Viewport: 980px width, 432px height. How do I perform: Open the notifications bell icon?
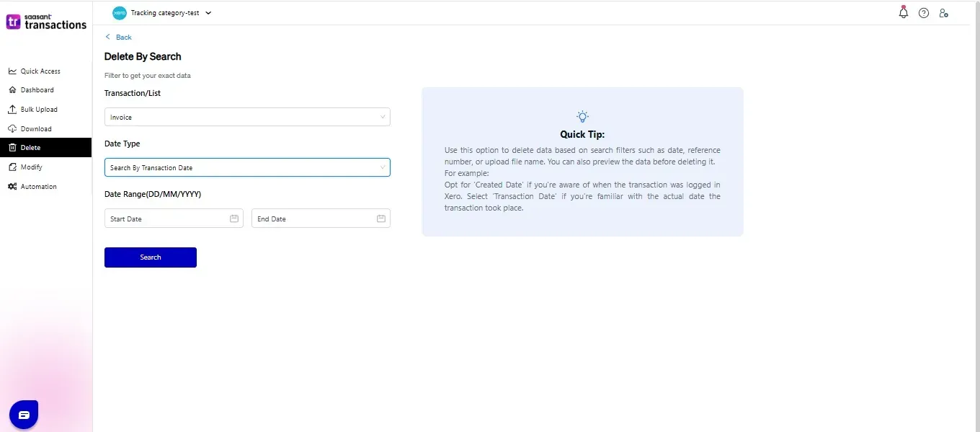903,12
